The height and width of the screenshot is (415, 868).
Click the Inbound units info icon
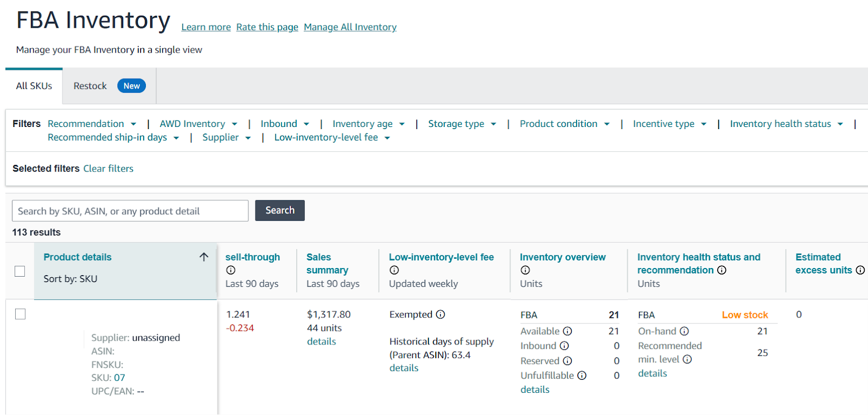pos(564,346)
